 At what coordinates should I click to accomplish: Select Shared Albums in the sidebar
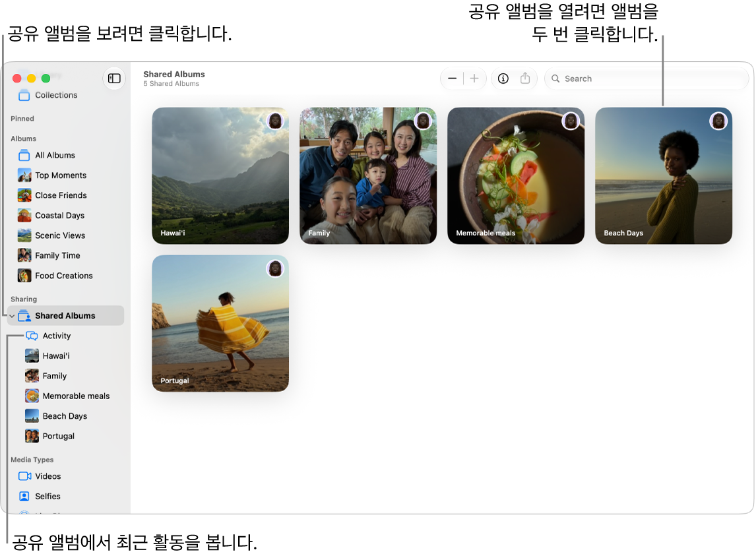65,315
